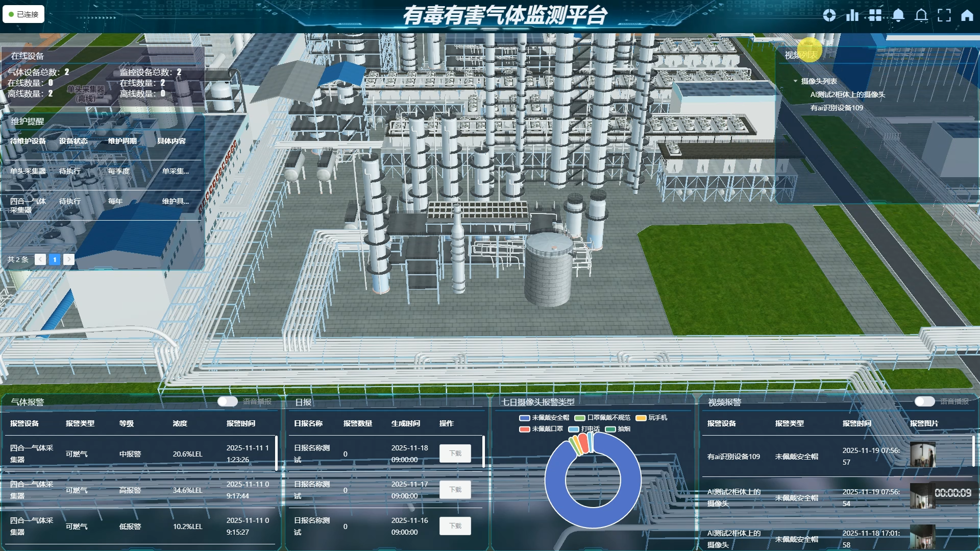
Task: Go to previous page of maintenance list
Action: coord(40,259)
